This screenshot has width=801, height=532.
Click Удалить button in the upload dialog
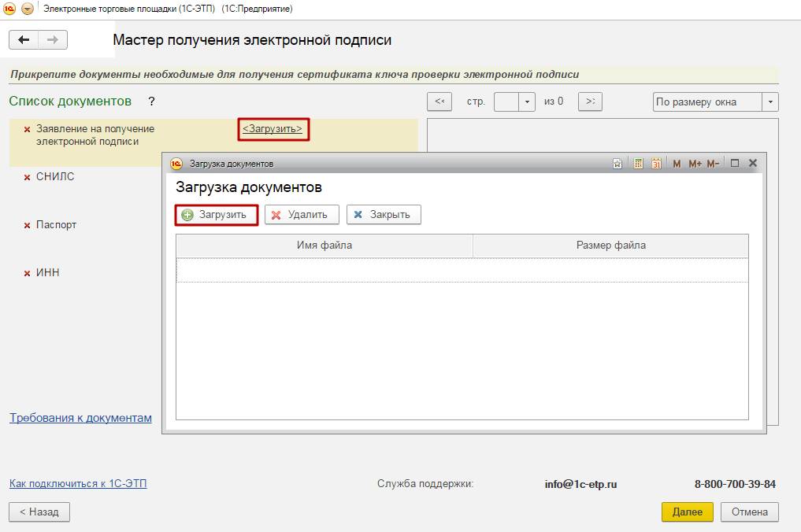[x=302, y=215]
